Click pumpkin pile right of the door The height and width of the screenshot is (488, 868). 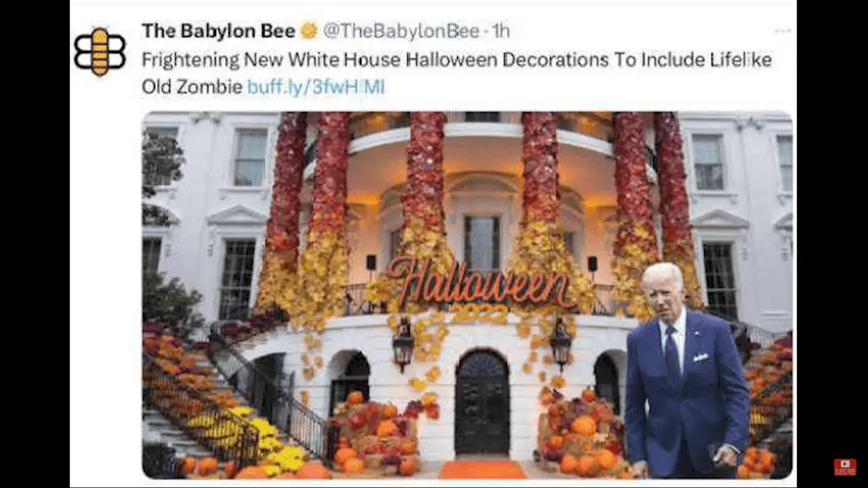(x=578, y=434)
